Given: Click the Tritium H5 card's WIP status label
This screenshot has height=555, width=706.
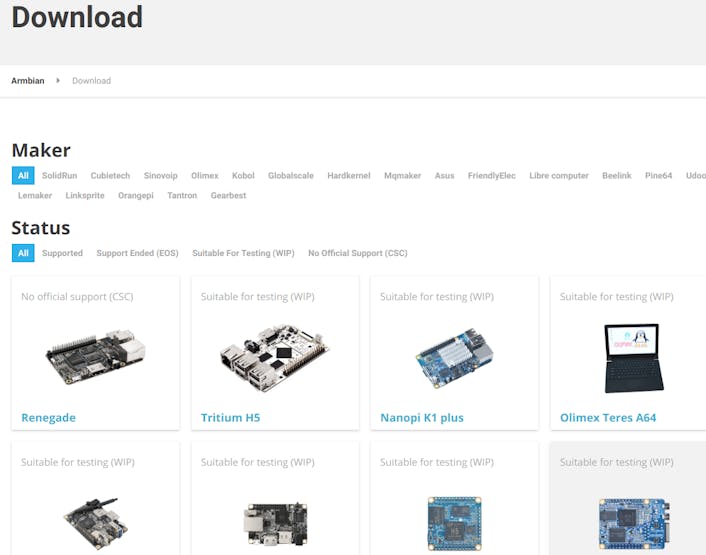Looking at the screenshot, I should (x=258, y=297).
